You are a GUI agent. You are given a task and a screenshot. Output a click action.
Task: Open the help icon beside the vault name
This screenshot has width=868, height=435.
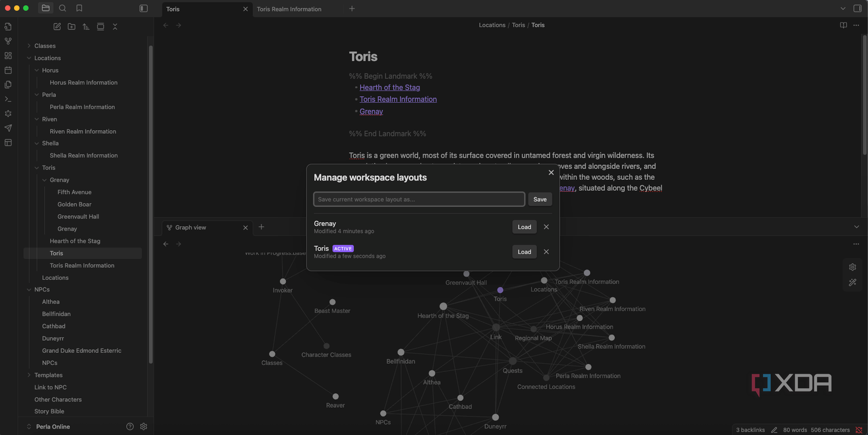click(130, 427)
